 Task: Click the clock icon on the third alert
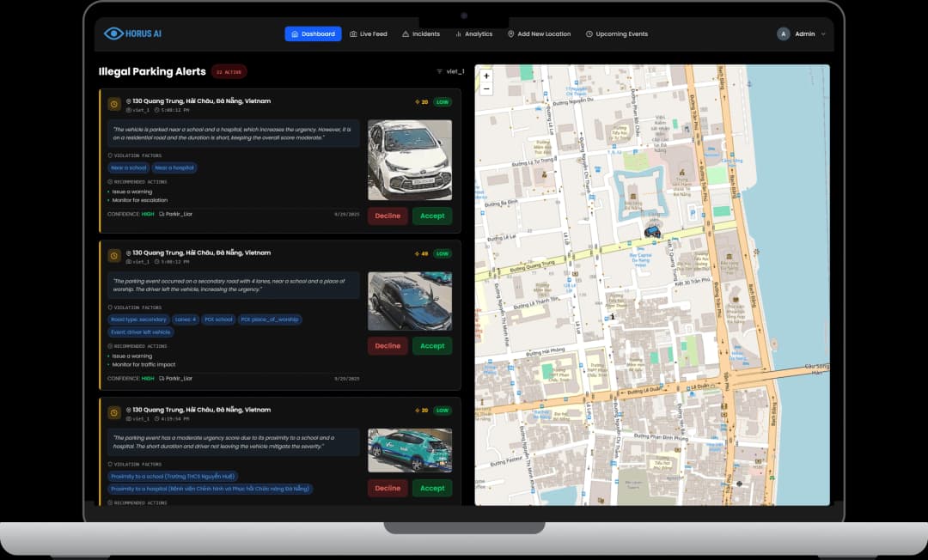114,413
